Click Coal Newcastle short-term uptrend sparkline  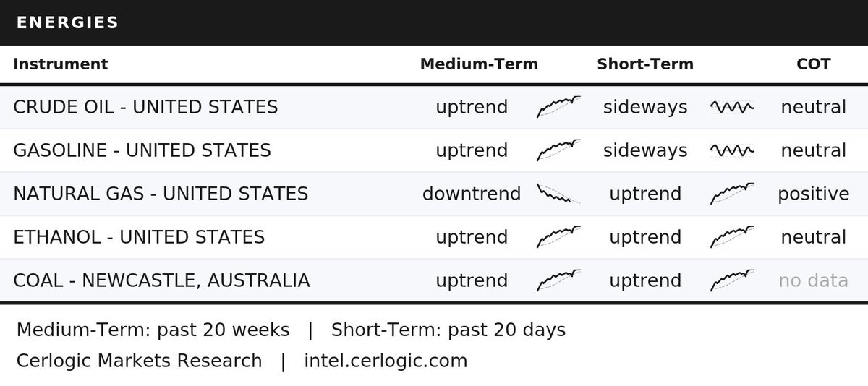click(732, 280)
